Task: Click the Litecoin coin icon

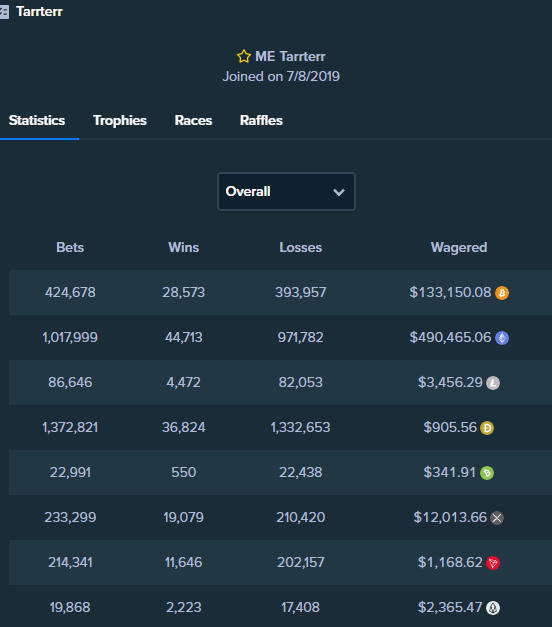Action: point(493,383)
